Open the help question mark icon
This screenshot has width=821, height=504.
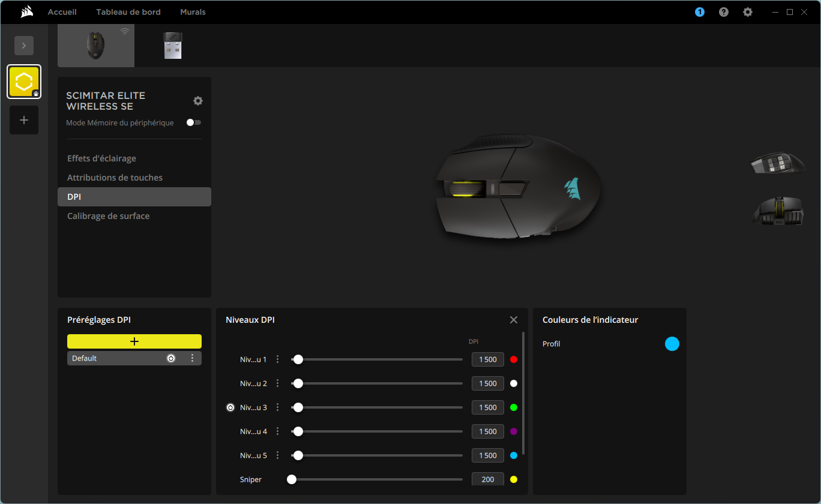[x=724, y=12]
